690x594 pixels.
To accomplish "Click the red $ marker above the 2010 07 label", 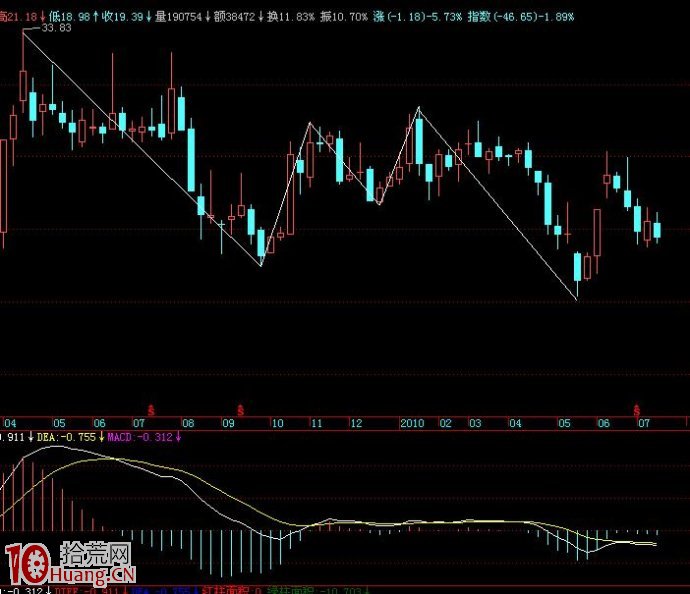I will pyautogui.click(x=637, y=411).
